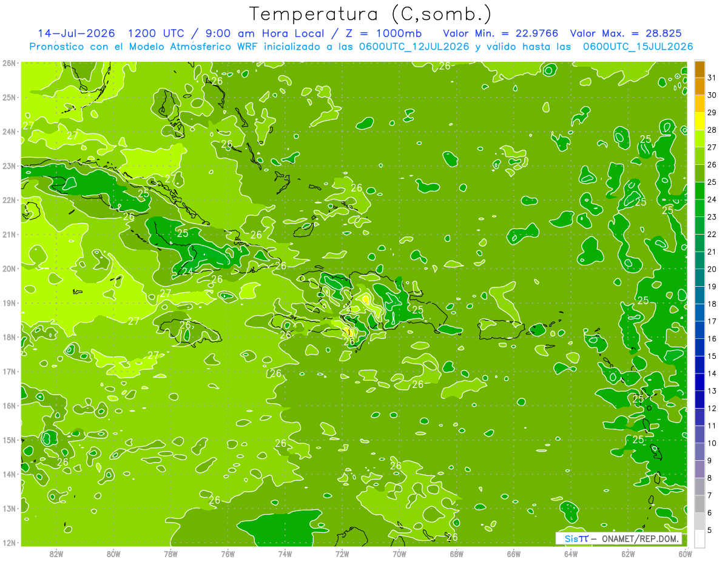Click the 15N latitude axis label
The width and height of the screenshot is (728, 562).
(9, 440)
